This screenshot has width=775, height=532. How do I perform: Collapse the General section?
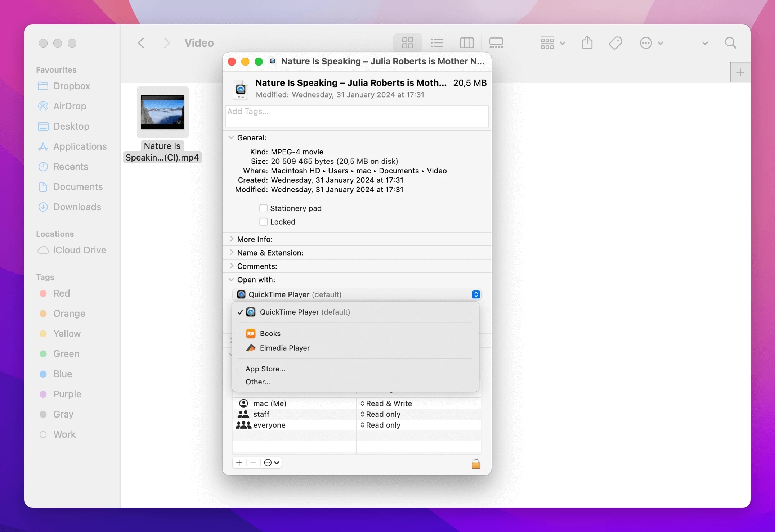coord(232,137)
